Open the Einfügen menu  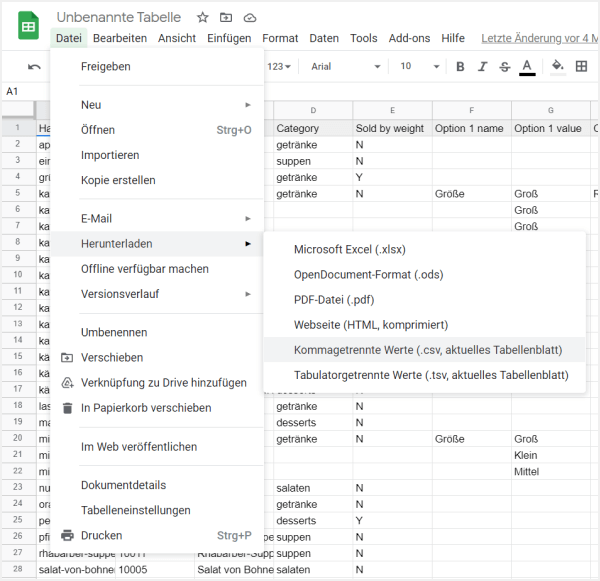point(229,38)
